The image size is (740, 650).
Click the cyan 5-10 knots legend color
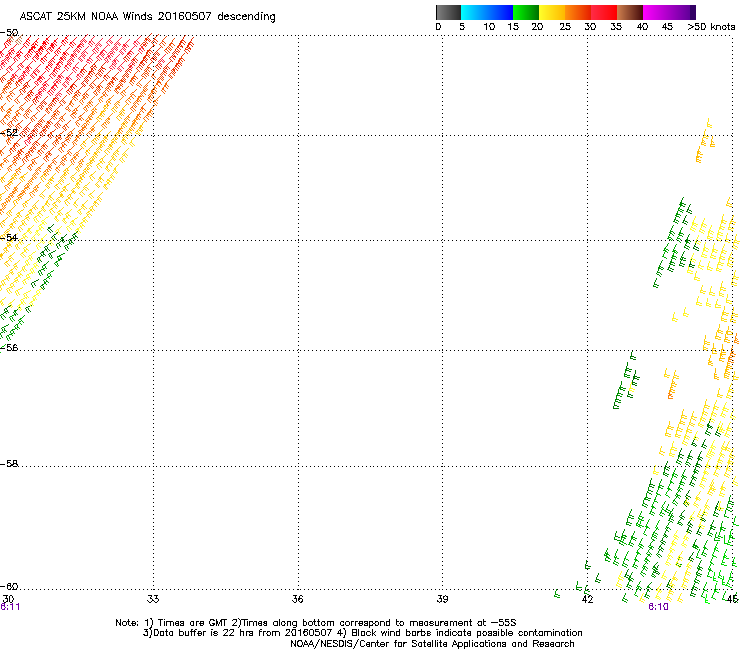point(474,12)
